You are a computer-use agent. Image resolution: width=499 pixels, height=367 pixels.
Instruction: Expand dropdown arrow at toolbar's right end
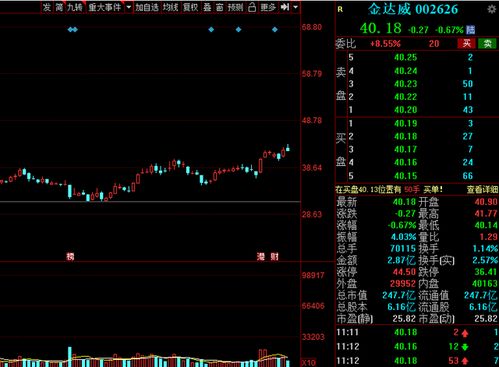point(295,7)
